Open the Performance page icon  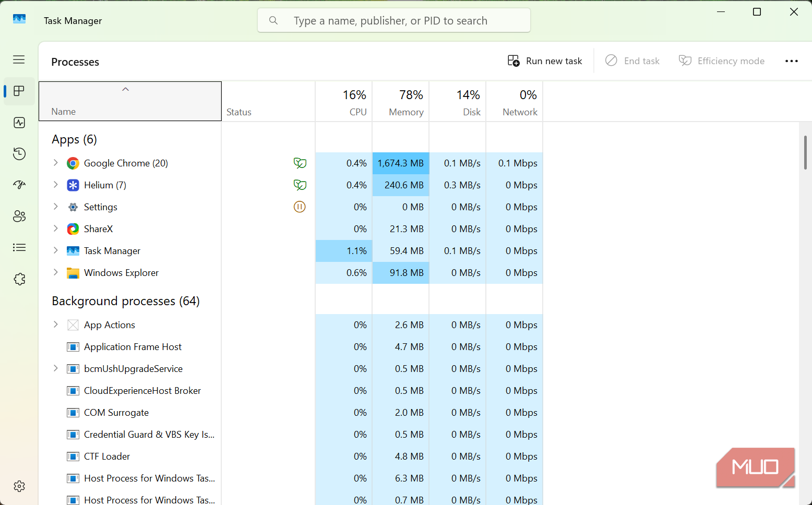pos(19,123)
